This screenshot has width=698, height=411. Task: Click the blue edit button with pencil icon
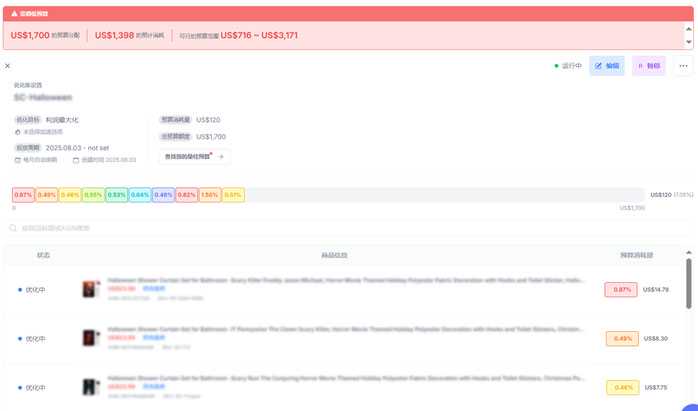(607, 66)
